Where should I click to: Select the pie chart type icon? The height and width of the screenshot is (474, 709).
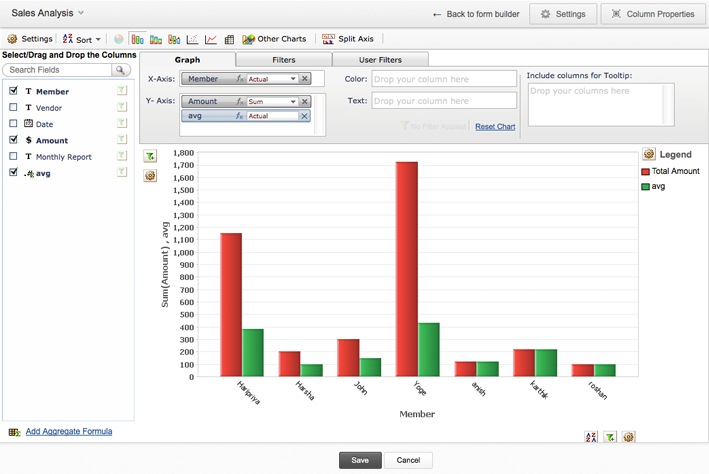coord(119,39)
